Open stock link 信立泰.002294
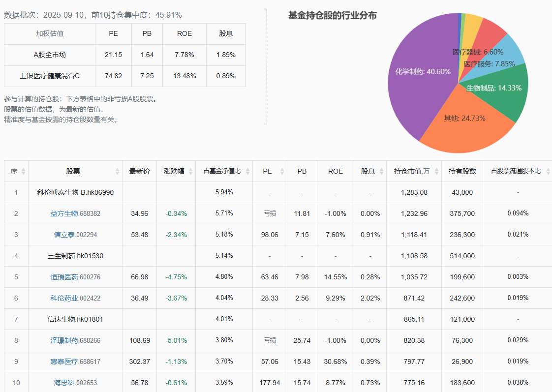 click(75, 235)
